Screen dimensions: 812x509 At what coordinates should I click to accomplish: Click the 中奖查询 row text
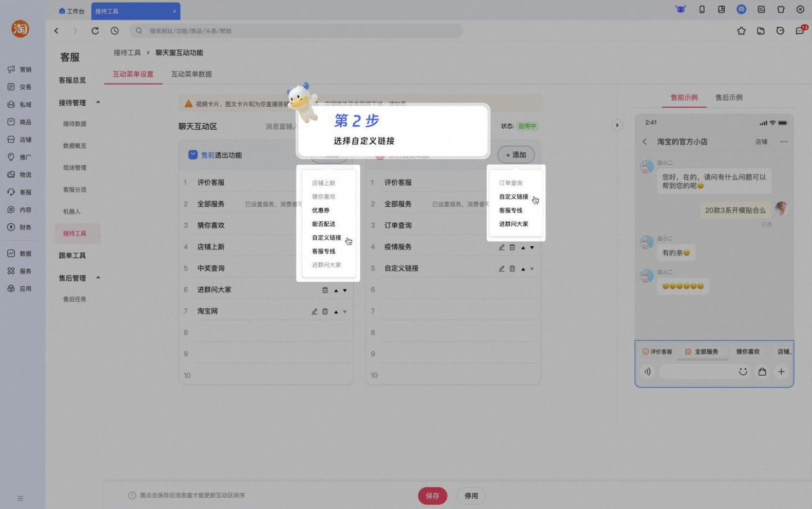click(210, 268)
